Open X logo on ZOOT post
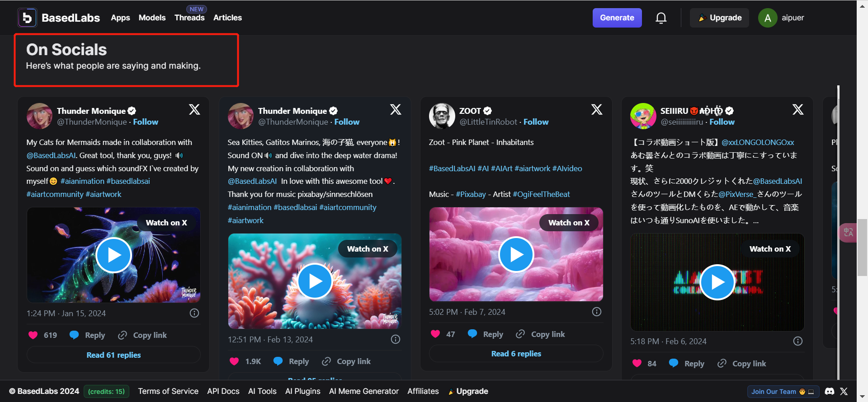Screen dimensions: 868x402 (x=597, y=109)
